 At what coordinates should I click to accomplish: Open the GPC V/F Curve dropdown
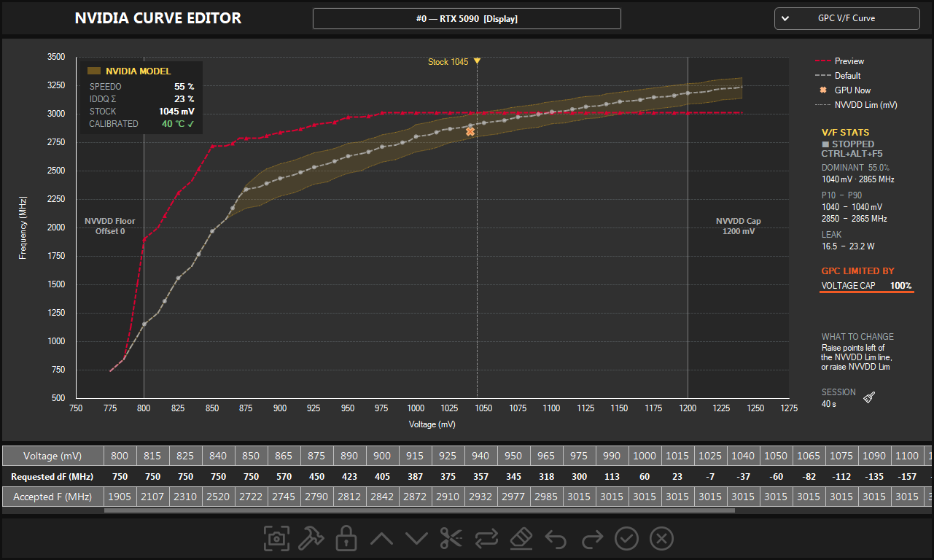[x=847, y=18]
